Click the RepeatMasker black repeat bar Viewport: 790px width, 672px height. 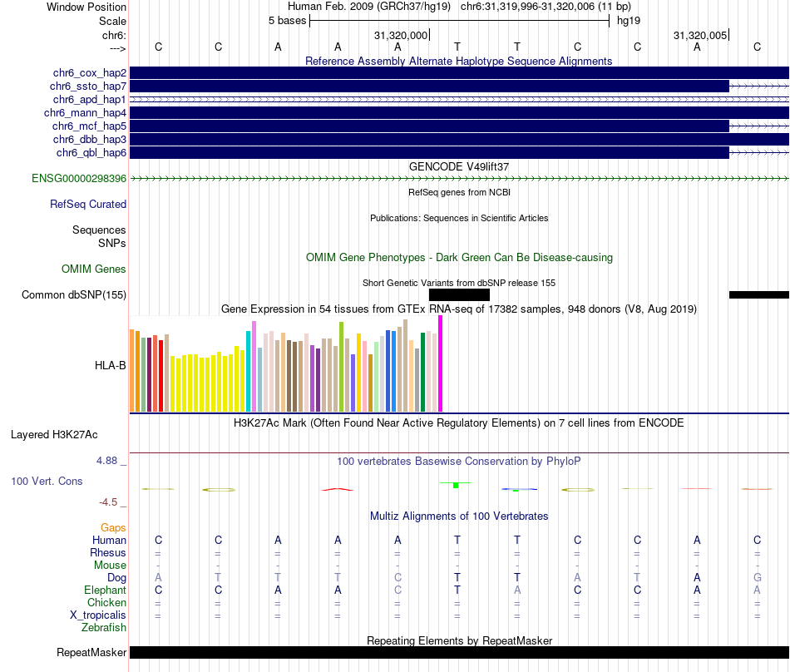[x=459, y=652]
